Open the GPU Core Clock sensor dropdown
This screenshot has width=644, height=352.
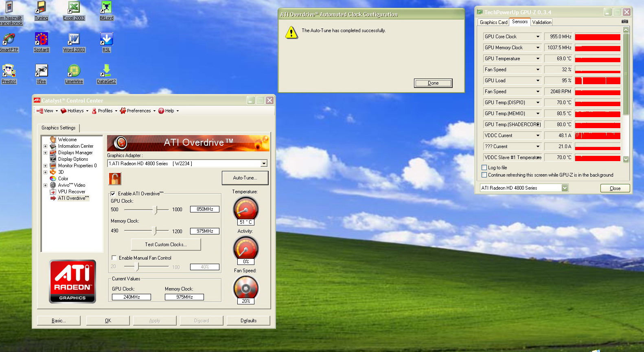pos(538,37)
